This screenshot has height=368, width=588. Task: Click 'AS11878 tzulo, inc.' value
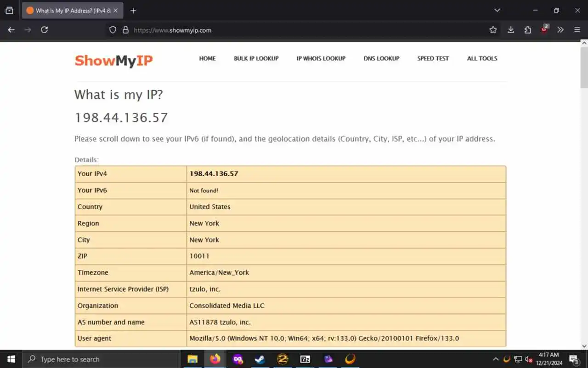[x=220, y=322]
